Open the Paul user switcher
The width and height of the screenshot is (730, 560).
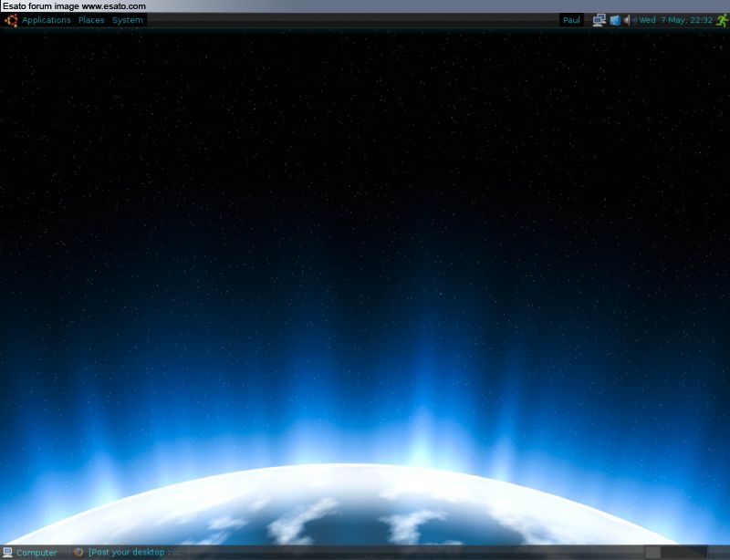pos(571,20)
